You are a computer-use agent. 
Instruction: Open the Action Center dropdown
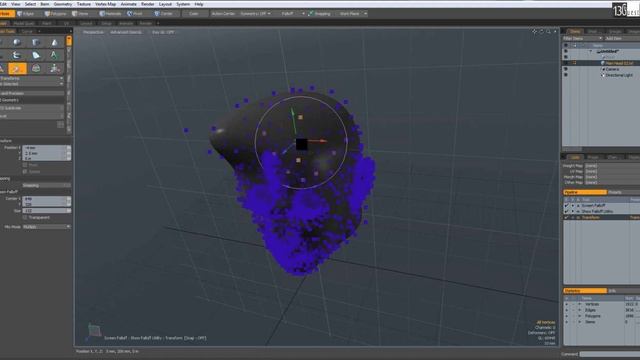[x=223, y=13]
